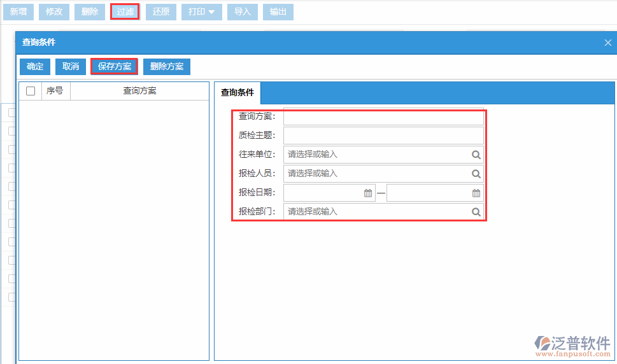Open the 往来单位 search lookup icon
Viewport: 617px width, 364px height.
click(x=476, y=155)
